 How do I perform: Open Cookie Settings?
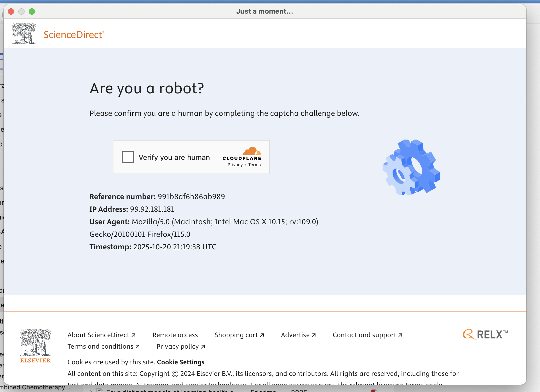pos(181,362)
